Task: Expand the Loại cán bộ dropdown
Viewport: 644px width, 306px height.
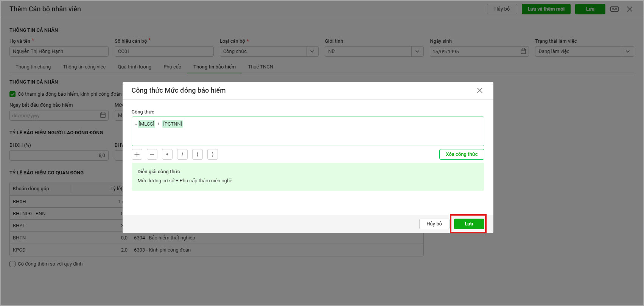Action: pyautogui.click(x=312, y=51)
